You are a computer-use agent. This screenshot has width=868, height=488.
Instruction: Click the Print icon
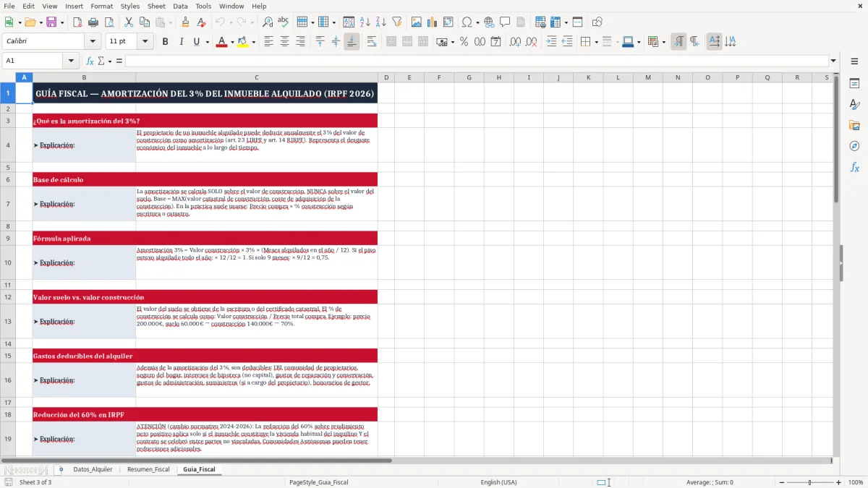92,22
